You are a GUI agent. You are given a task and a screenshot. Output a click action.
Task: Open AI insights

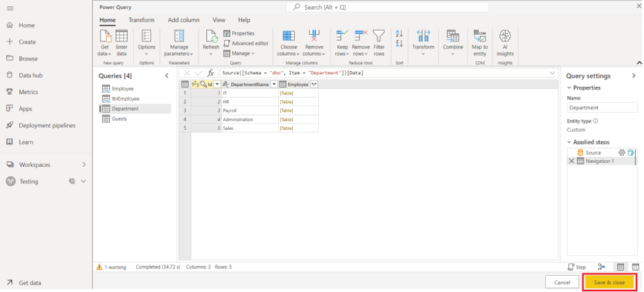point(505,43)
